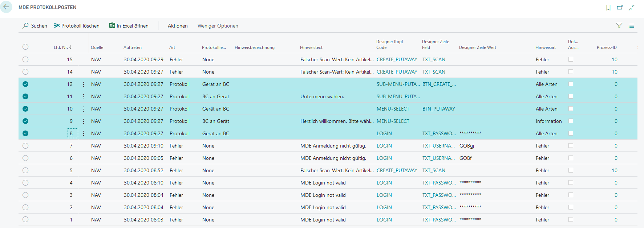Show more options for row 8
Screen dimensions: 644x228
click(x=84, y=133)
